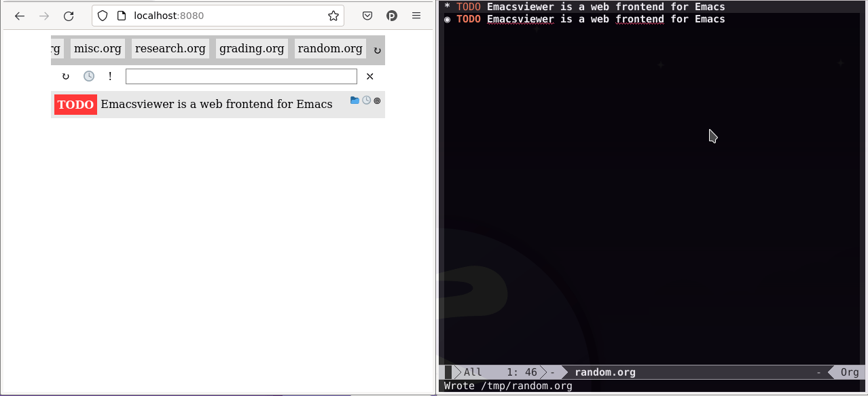Click the page info icon in the address bar

pos(120,16)
